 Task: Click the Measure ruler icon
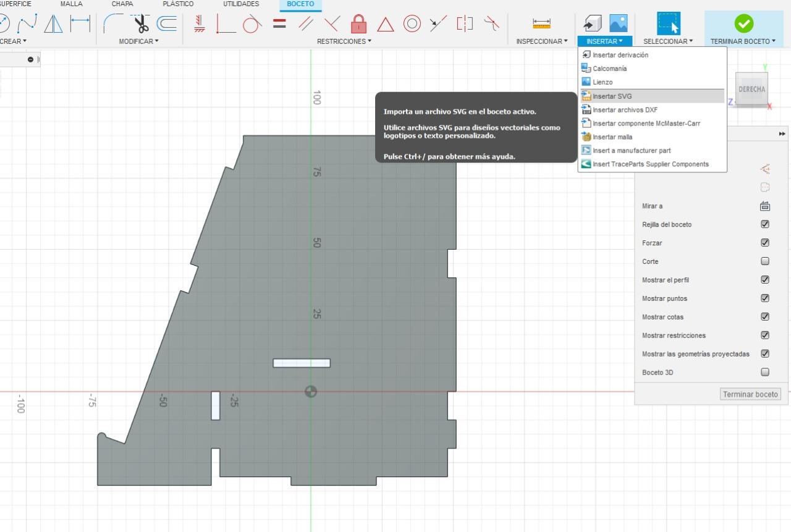[541, 24]
